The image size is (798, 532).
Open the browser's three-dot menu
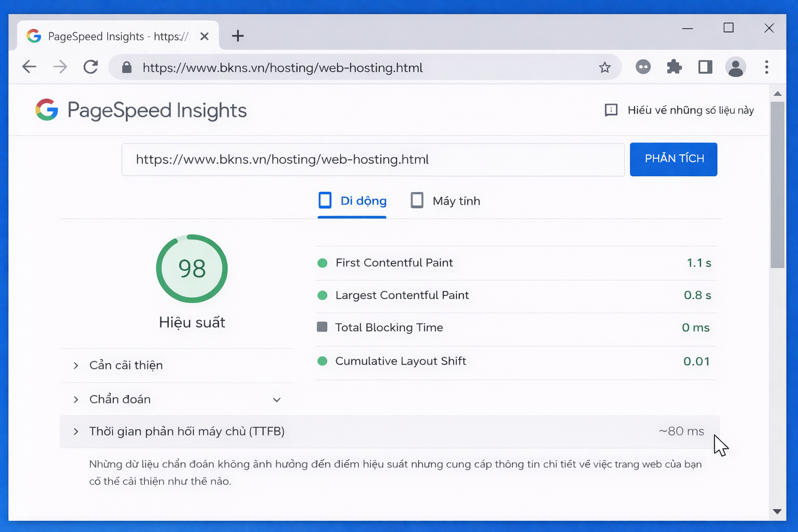tap(767, 67)
